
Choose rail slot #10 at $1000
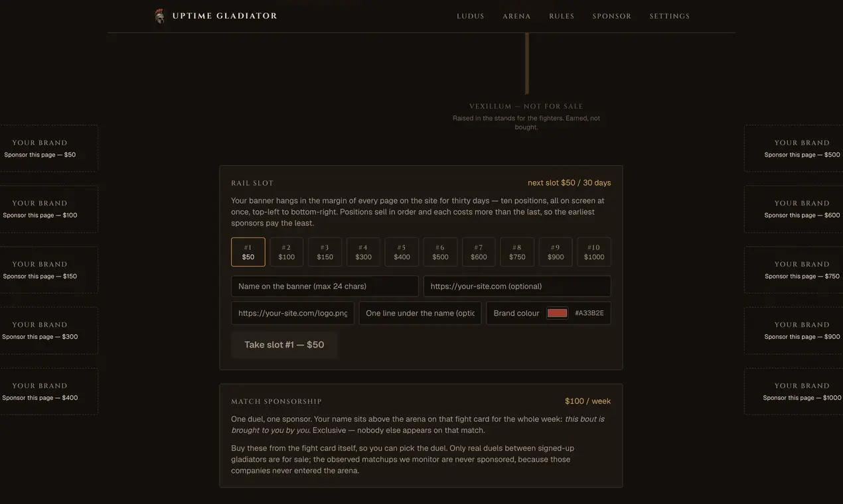point(594,252)
